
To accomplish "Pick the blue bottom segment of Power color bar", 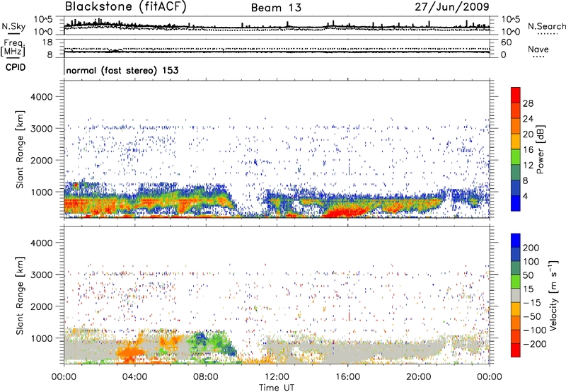I will pos(516,203).
